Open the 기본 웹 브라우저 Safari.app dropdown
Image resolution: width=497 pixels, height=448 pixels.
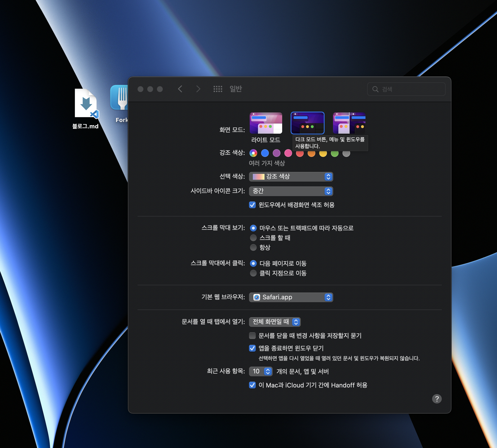(291, 297)
